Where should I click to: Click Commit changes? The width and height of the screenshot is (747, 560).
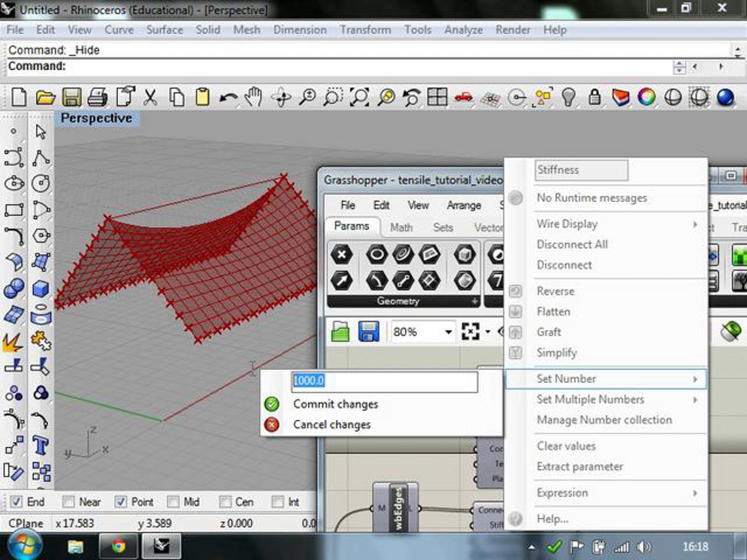(335, 404)
